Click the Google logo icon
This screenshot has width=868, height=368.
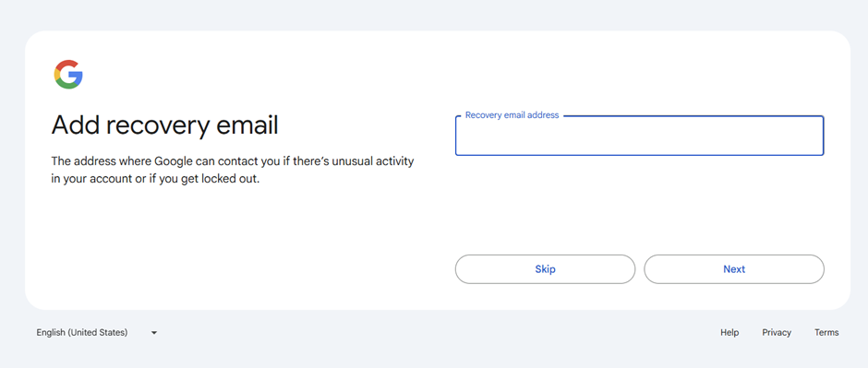[68, 75]
